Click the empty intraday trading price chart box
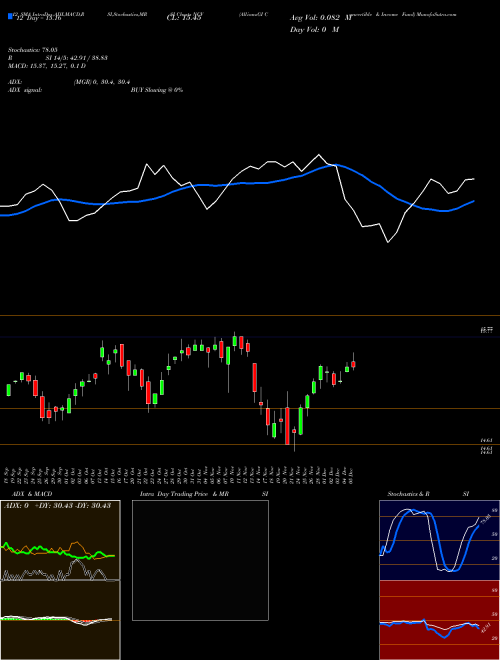Viewport: 500px width, 660px height. click(x=200, y=560)
